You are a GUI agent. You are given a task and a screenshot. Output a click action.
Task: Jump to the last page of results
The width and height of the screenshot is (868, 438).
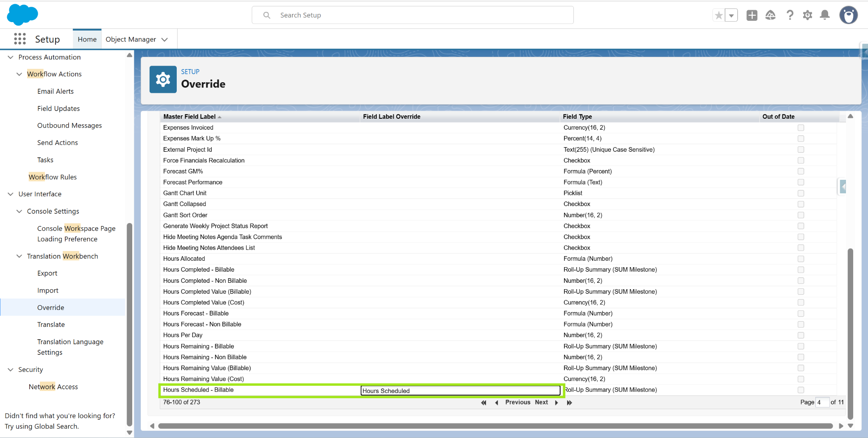[569, 402]
